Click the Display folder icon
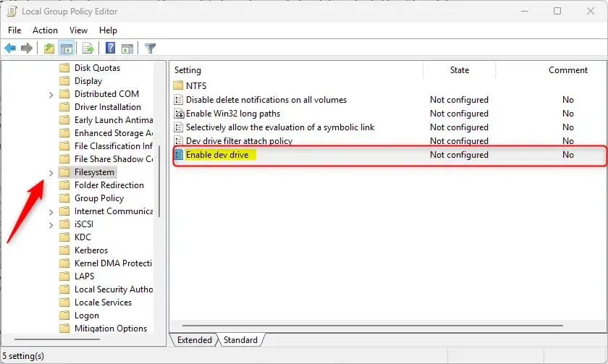The width and height of the screenshot is (608, 364). 64,81
